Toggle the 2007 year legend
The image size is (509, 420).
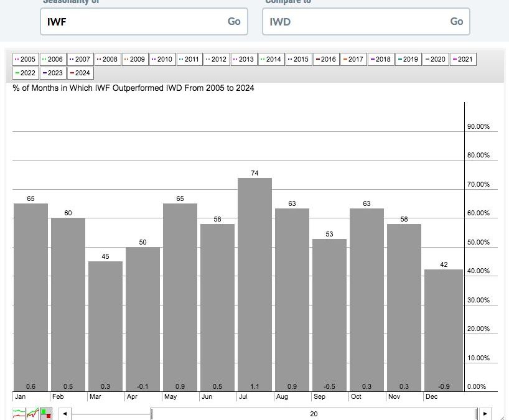click(x=80, y=59)
